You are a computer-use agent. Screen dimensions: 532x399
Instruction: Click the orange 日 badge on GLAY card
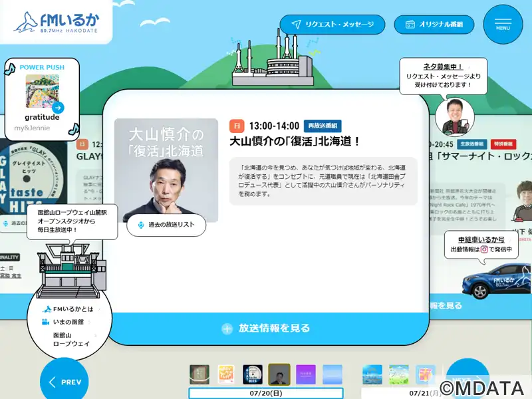[82, 144]
